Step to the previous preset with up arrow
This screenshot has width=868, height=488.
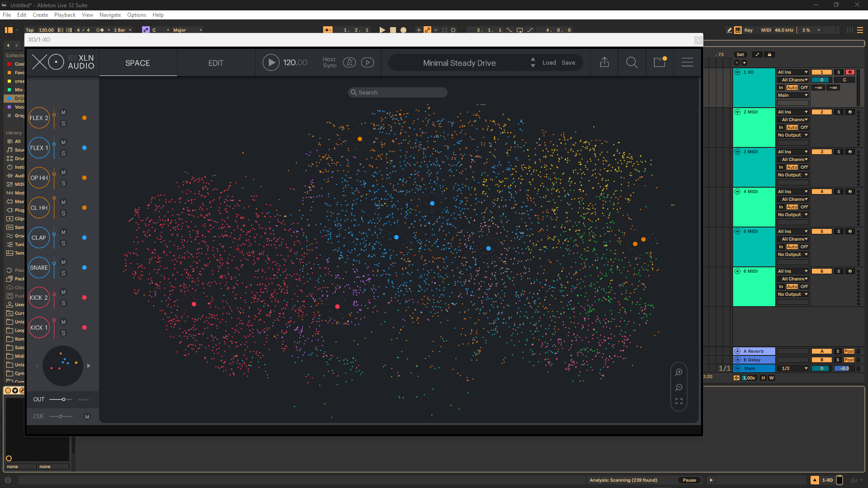pos(533,59)
